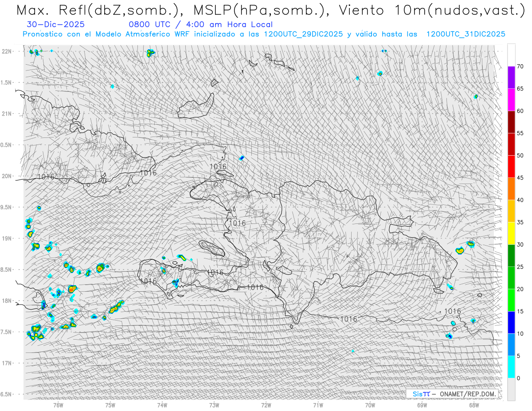Click the '69W' longitude label

click(422, 405)
